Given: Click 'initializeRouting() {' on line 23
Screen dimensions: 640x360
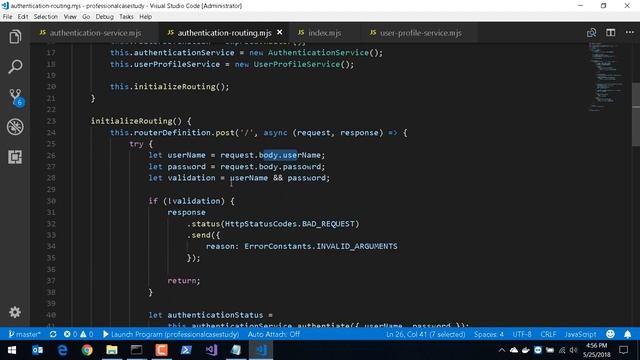Looking at the screenshot, I should (141, 121).
